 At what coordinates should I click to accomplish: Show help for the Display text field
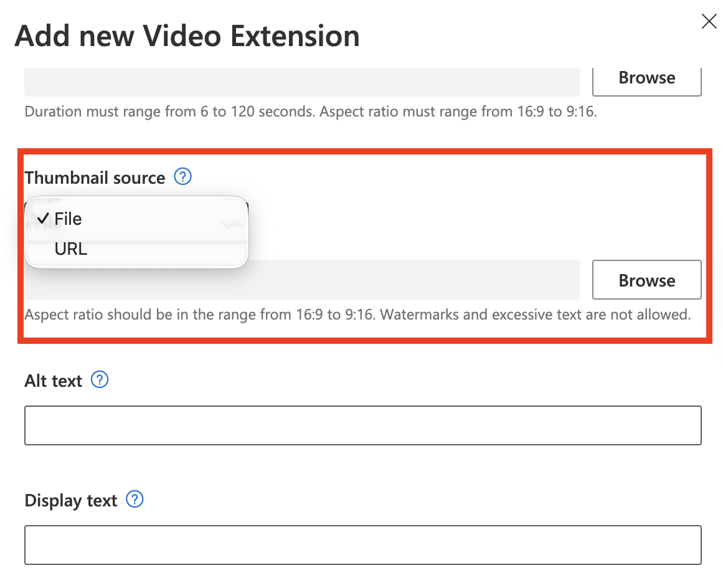(135, 500)
